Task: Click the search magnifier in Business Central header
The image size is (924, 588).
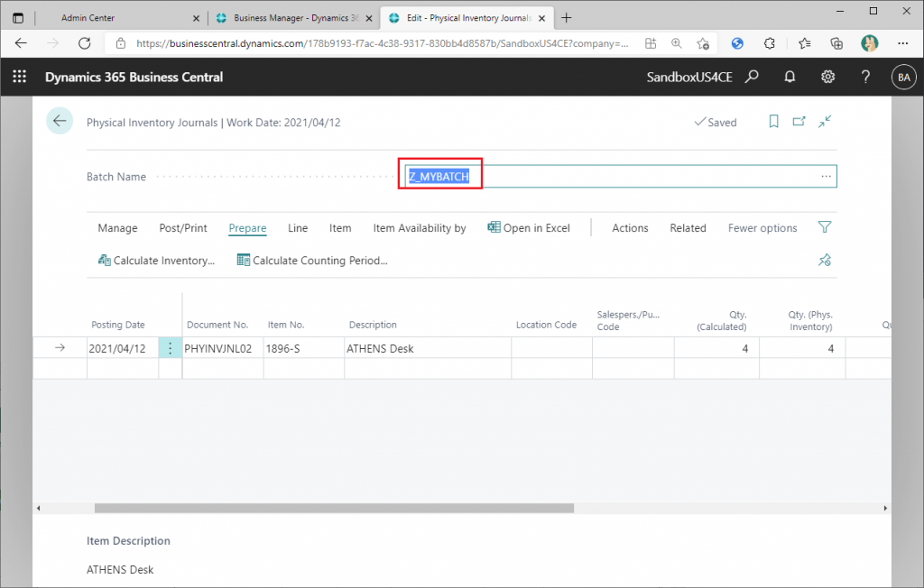Action: point(752,77)
